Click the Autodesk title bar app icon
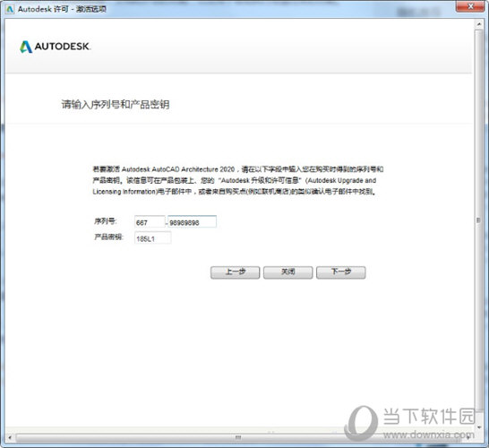 [x=10, y=9]
